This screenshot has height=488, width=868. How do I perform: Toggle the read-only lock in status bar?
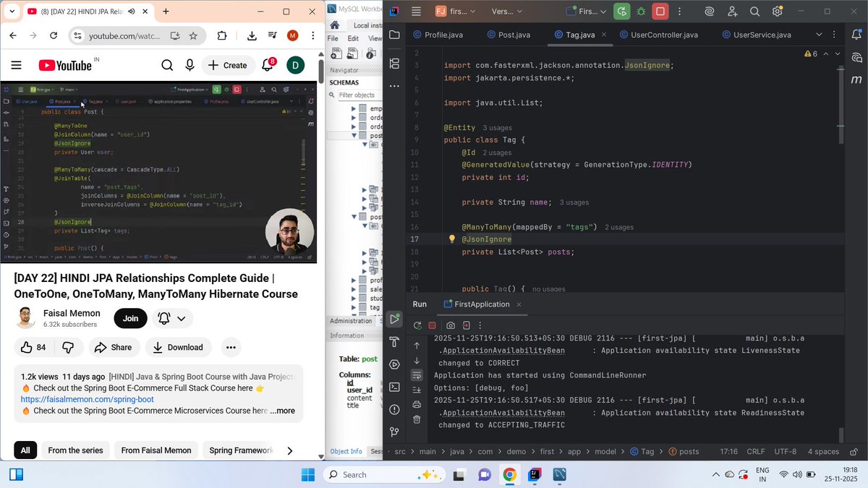tap(855, 451)
